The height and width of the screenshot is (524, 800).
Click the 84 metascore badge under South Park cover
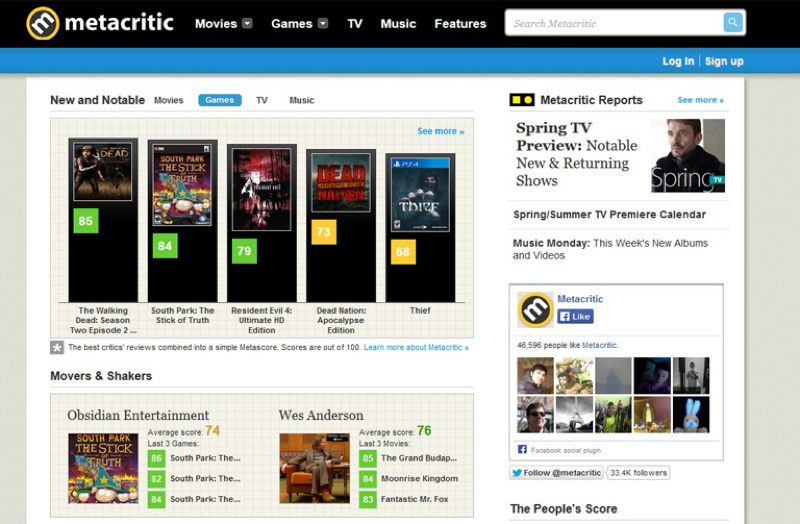point(165,246)
